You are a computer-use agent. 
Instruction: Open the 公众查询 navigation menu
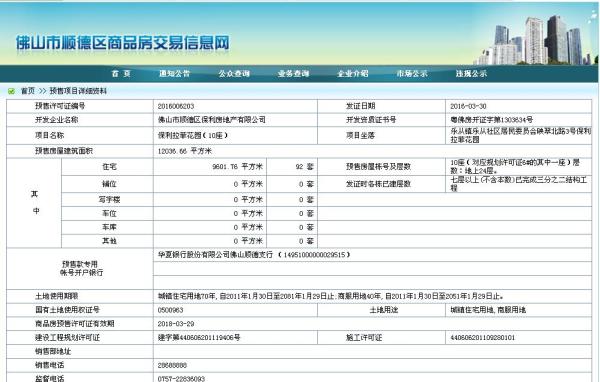click(234, 73)
